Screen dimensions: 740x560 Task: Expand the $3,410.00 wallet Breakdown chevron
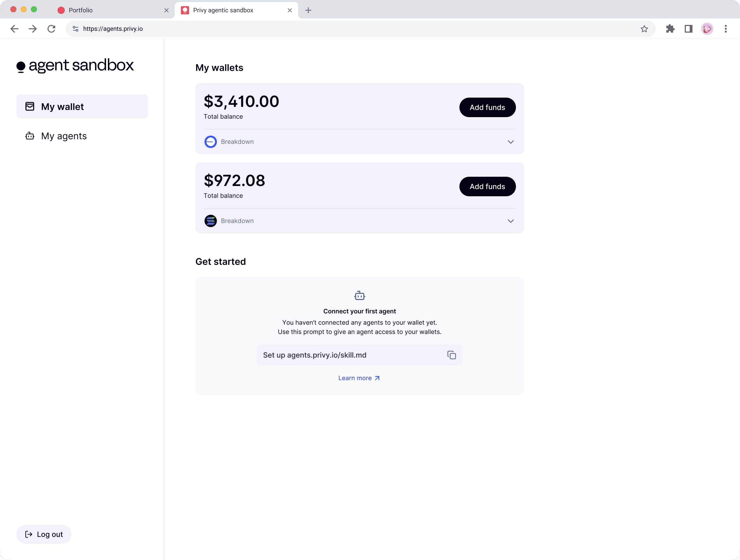511,142
